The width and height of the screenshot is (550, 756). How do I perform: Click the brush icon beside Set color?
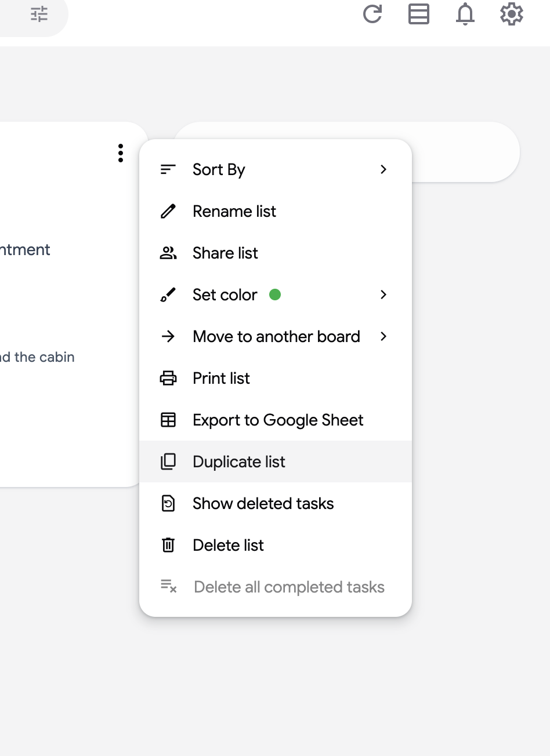coord(168,295)
